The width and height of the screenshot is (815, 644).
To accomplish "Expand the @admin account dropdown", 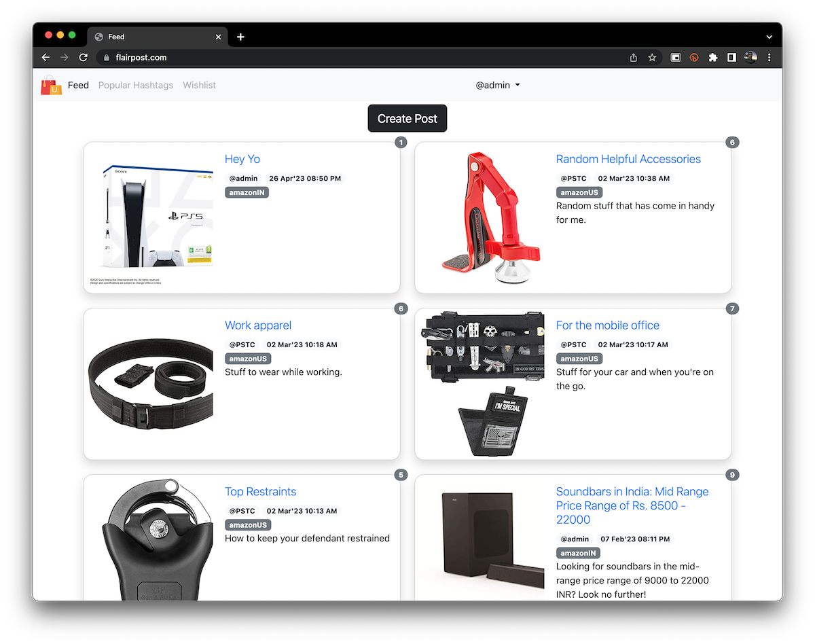I will [497, 86].
